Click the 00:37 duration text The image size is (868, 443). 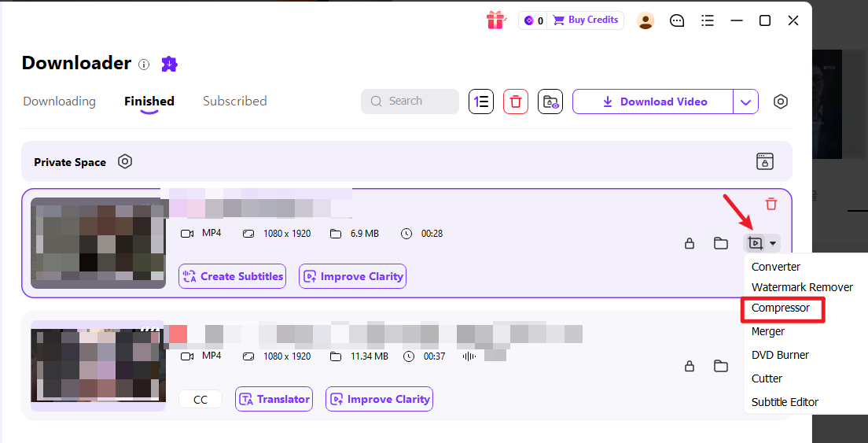435,356
